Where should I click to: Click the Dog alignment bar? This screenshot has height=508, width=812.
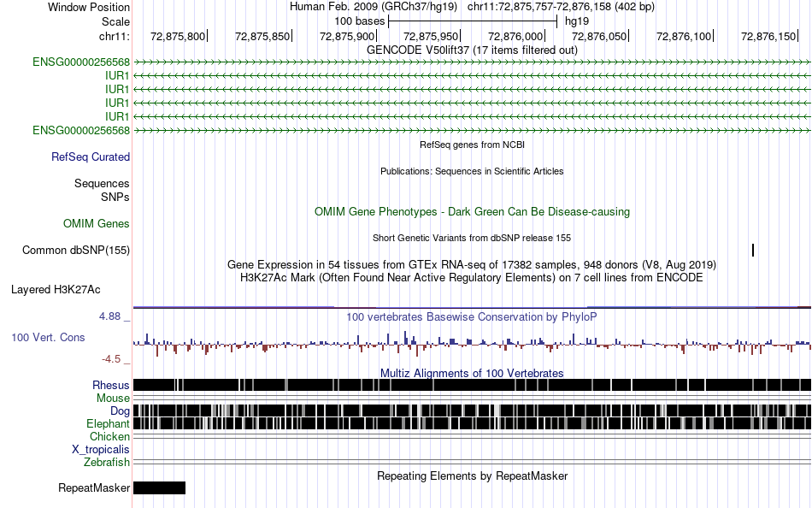click(x=472, y=411)
